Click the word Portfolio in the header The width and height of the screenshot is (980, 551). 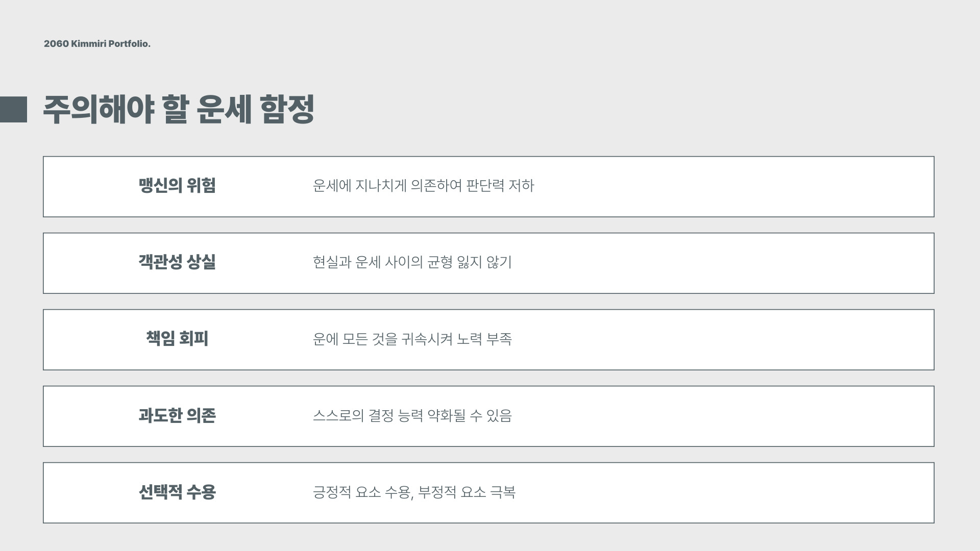pyautogui.click(x=129, y=44)
